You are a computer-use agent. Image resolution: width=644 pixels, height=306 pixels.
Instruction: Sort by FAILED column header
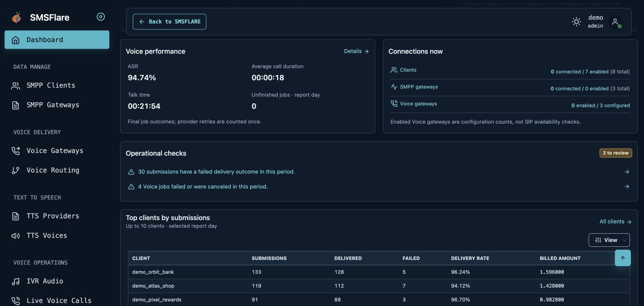point(411,258)
